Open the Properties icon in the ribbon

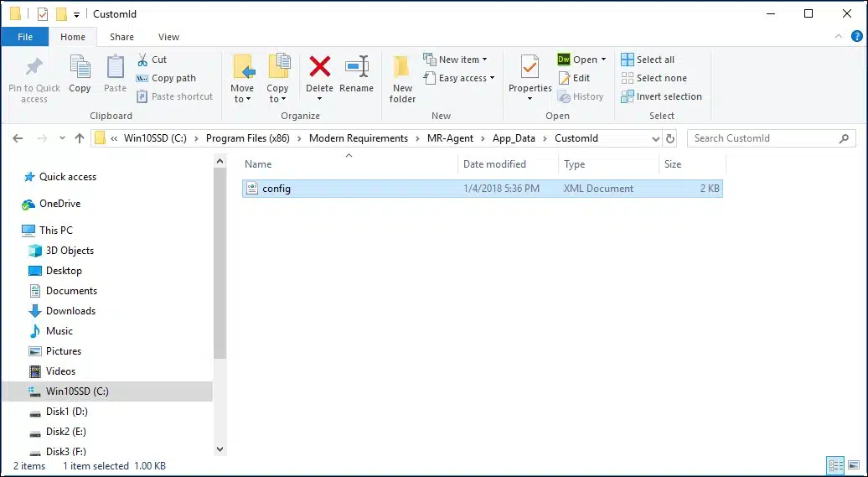pos(530,69)
